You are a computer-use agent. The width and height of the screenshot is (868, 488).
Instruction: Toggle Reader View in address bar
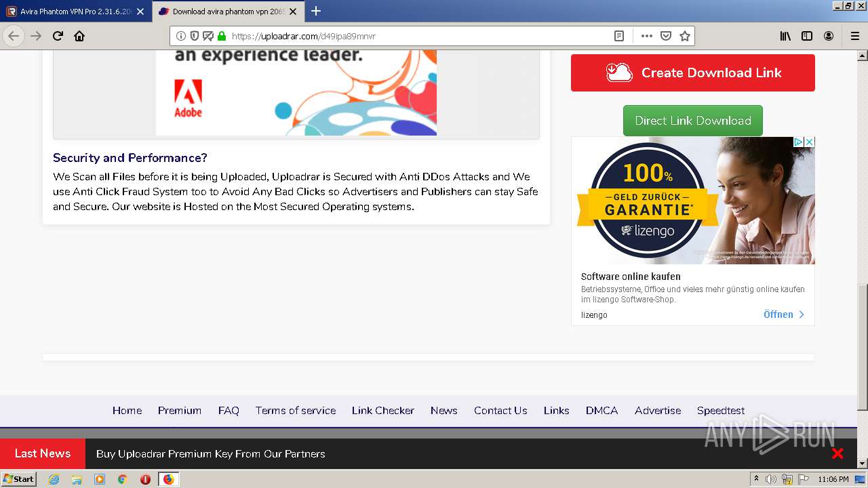[619, 36]
